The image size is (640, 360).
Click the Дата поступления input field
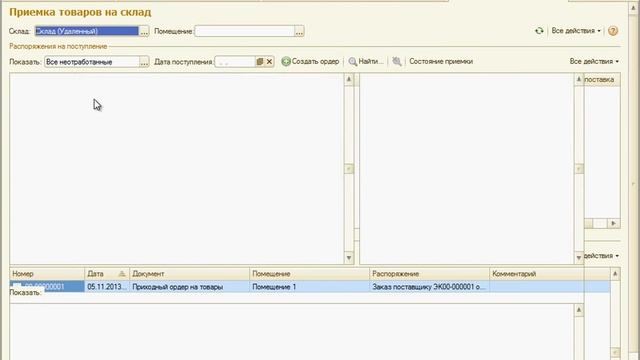click(x=235, y=62)
